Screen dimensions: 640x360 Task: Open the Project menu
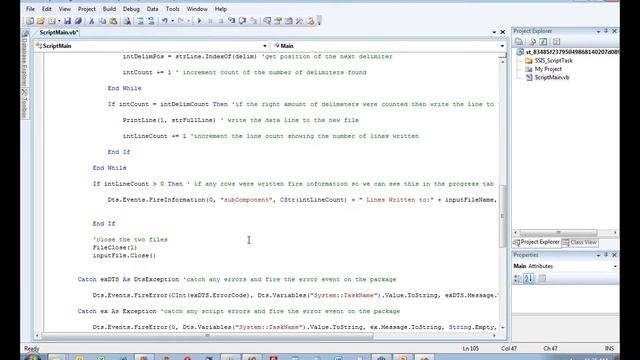(x=87, y=9)
